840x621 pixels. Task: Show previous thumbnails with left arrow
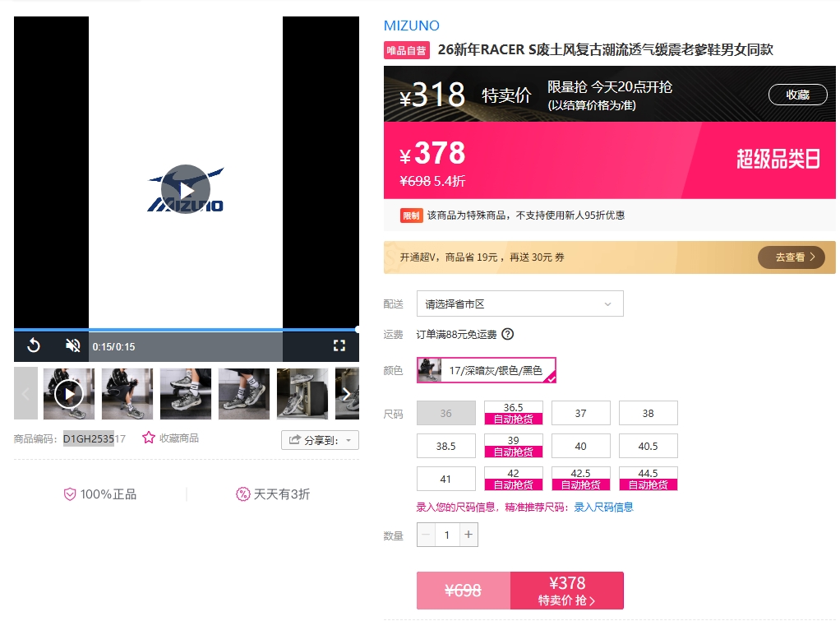(25, 394)
